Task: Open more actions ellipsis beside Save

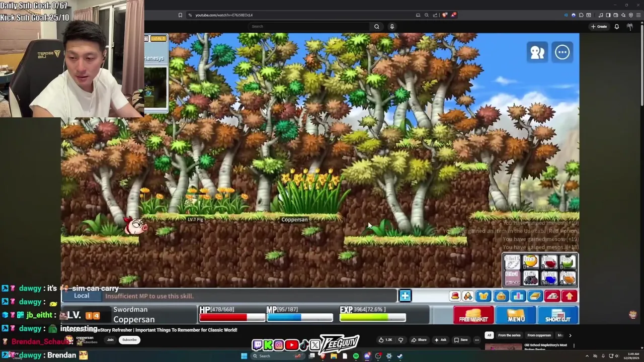Action: 477,340
